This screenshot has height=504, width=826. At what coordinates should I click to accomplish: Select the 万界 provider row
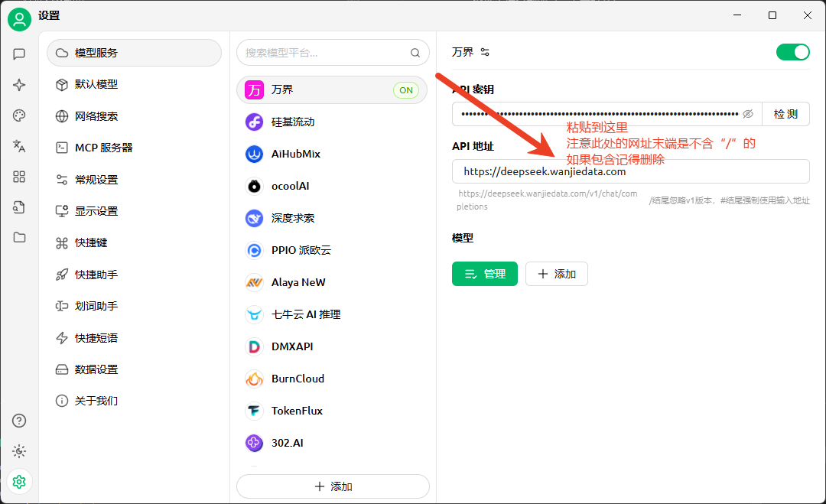click(332, 90)
